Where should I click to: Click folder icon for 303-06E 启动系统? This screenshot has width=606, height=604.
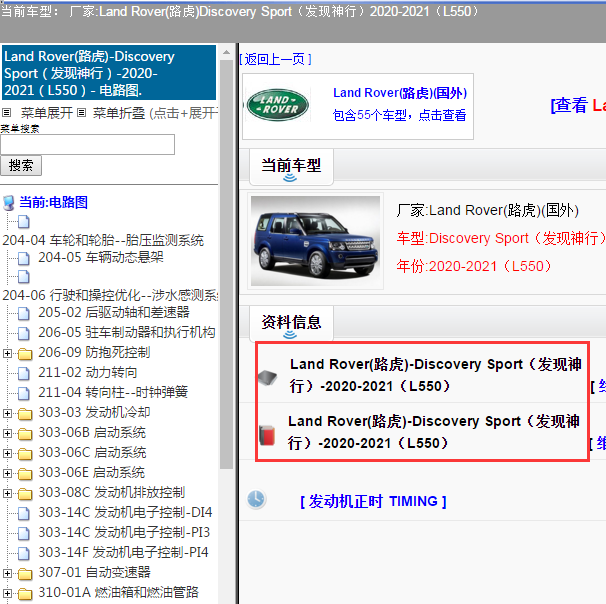point(25,474)
